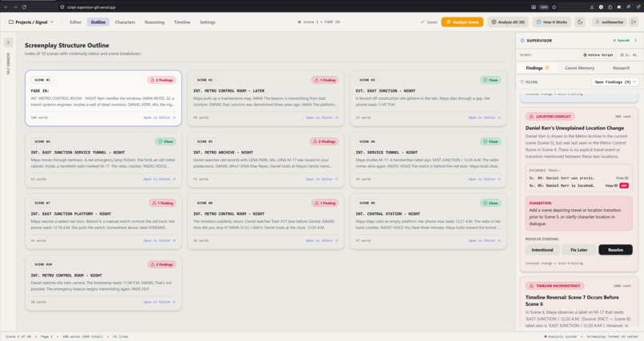
Task: Go to the Reasoning tab
Action: pyautogui.click(x=154, y=22)
